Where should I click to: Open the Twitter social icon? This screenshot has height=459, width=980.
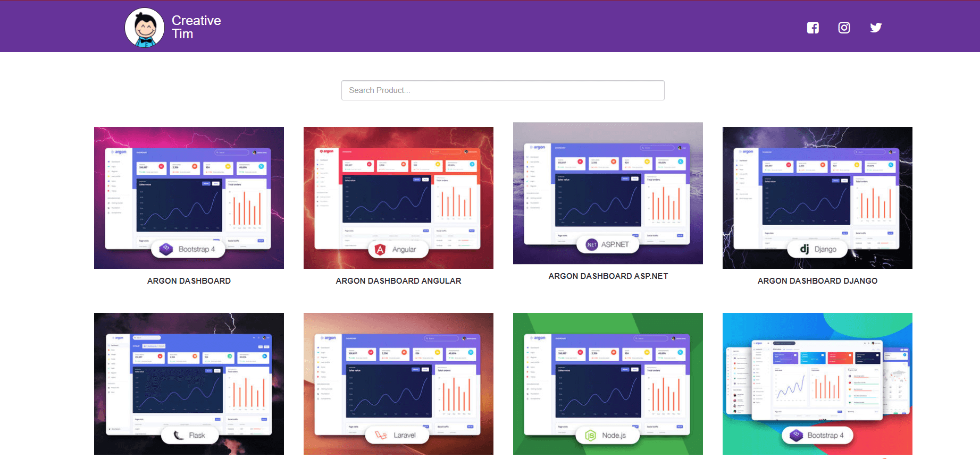pyautogui.click(x=876, y=28)
